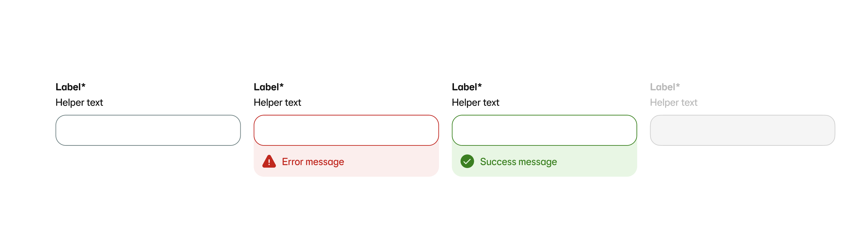Click the Label above the gray-bordered field
Viewport: 868px width, 249px height.
68,87
